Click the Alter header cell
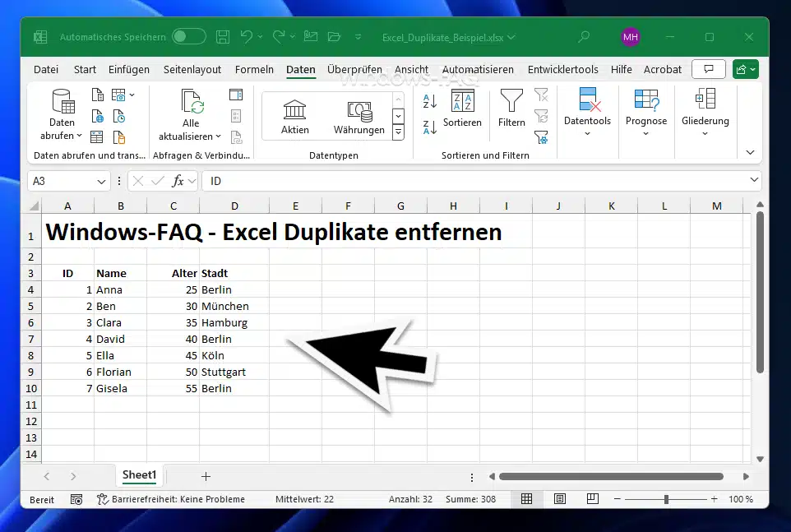 tap(173, 273)
